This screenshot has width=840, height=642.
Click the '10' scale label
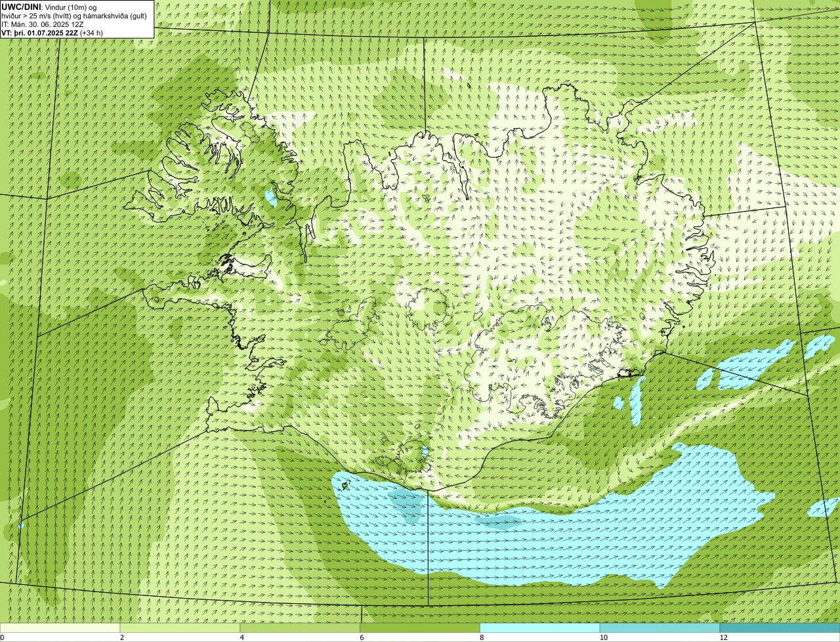(x=603, y=637)
